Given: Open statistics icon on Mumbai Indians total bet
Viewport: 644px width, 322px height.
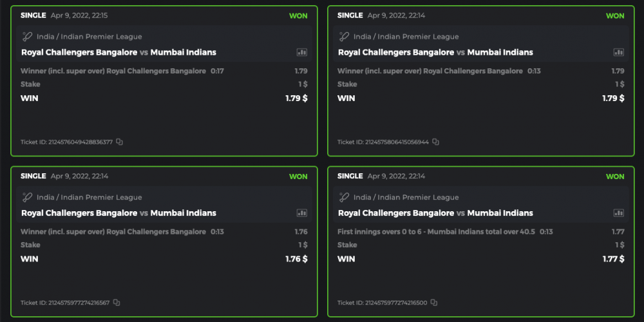Looking at the screenshot, I should 619,213.
